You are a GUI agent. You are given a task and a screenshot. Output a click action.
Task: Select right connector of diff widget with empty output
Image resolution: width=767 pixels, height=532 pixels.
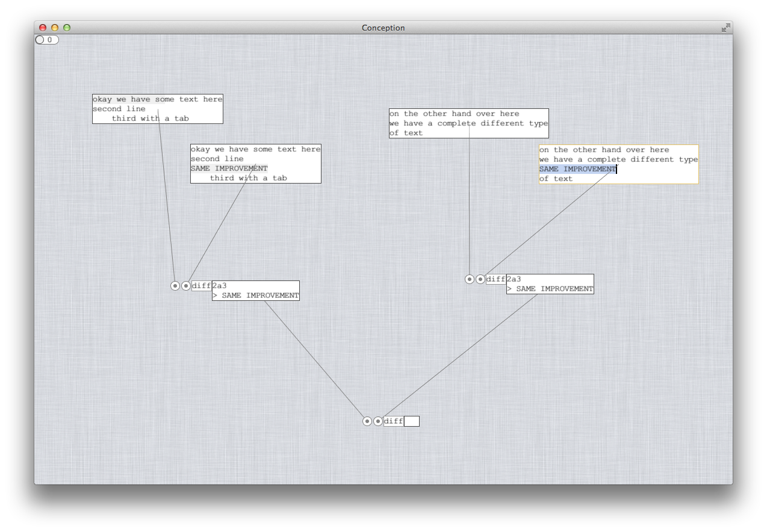click(378, 421)
